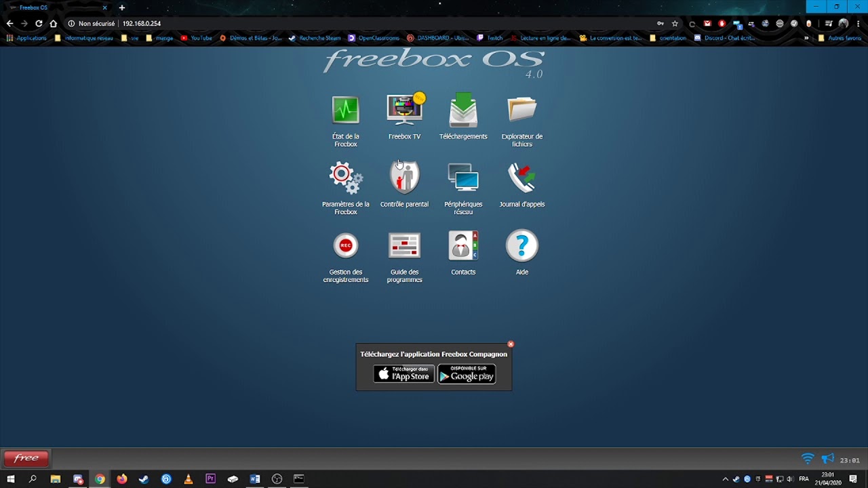868x488 pixels.
Task: Open the Windows notification center
Action: coord(853,479)
